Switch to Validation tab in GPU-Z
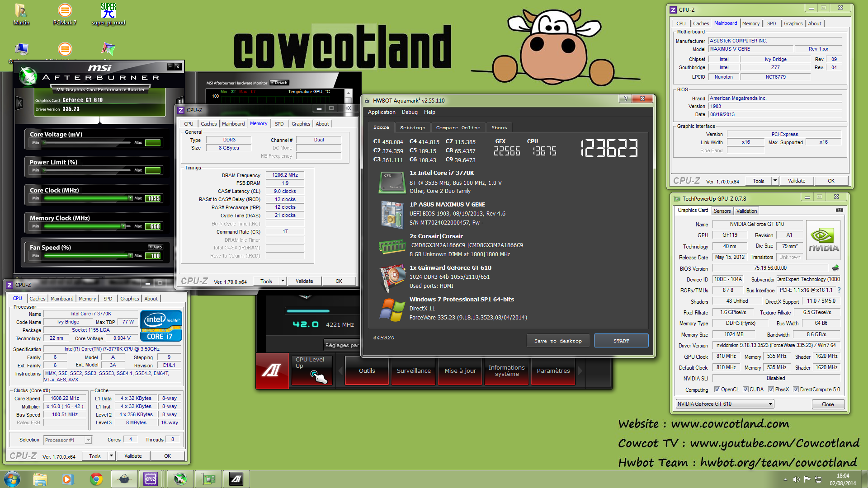Viewport: 868px width, 488px height. click(746, 211)
